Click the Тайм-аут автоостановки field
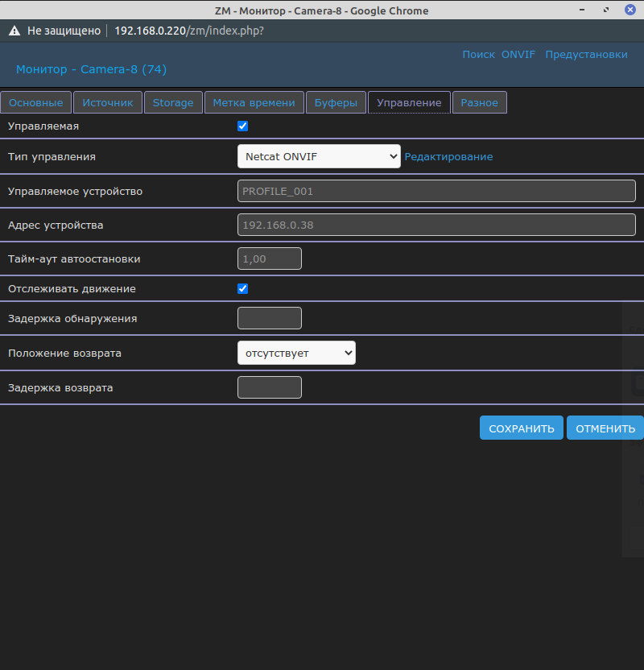 pos(270,258)
